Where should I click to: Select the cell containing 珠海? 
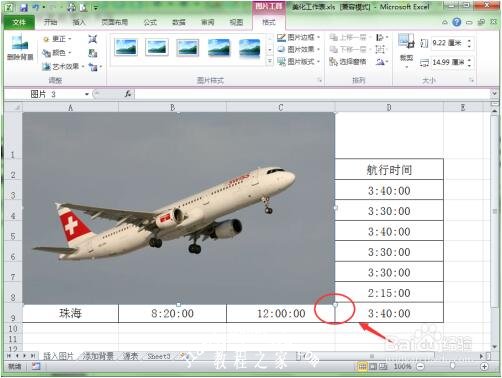coord(70,313)
